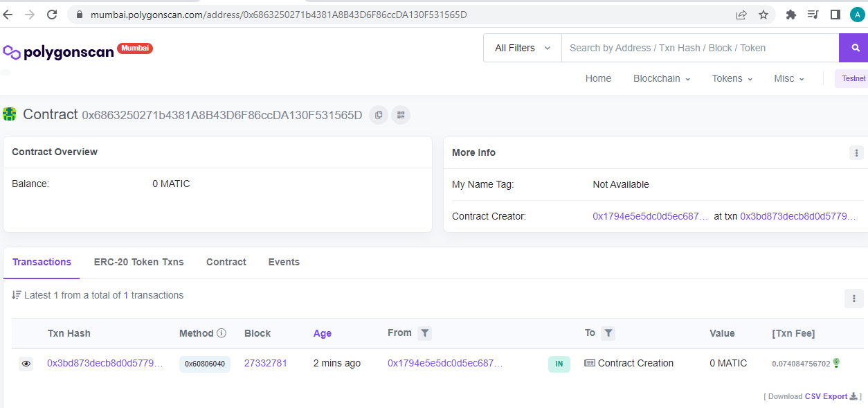Click the green contract identicon
The height and width of the screenshot is (408, 868).
point(10,114)
